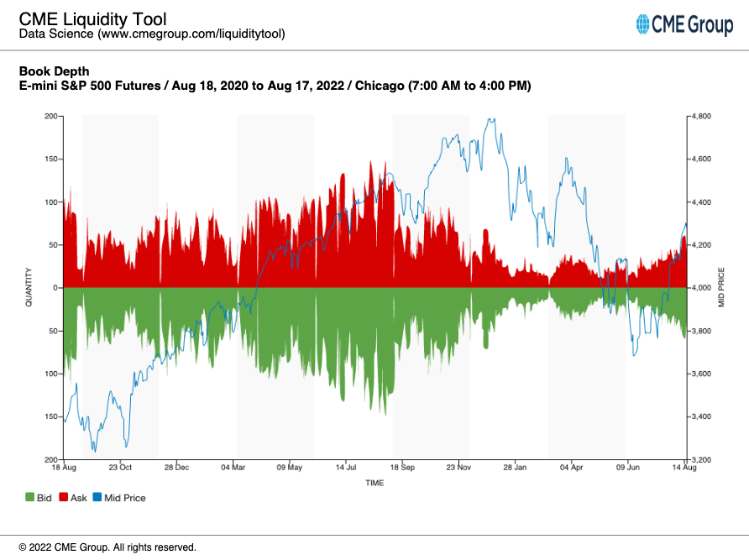
Task: Click the 'Mid Price' legend label
Action: (x=124, y=498)
